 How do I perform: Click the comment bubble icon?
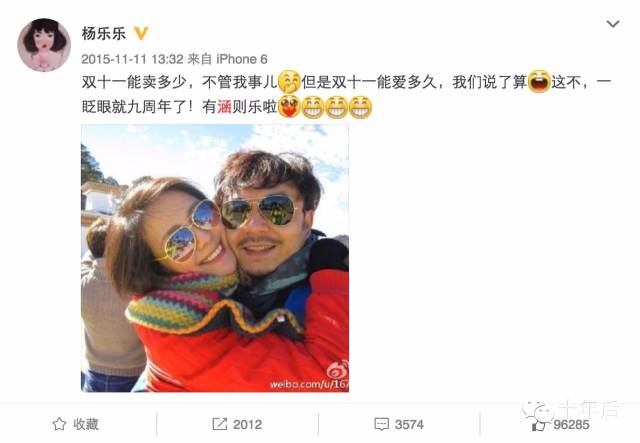click(x=381, y=425)
